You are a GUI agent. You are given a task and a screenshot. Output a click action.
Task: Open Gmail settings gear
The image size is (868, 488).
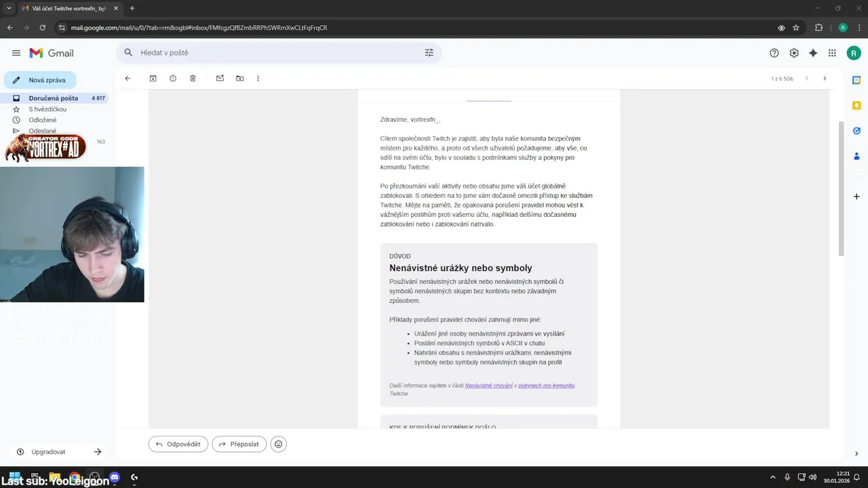(x=794, y=53)
